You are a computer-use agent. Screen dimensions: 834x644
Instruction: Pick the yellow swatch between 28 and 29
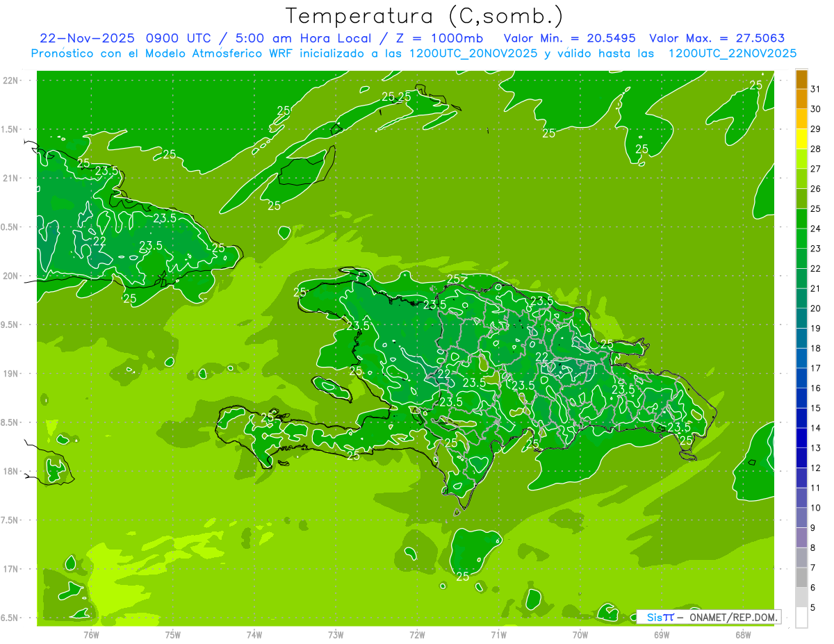point(801,140)
